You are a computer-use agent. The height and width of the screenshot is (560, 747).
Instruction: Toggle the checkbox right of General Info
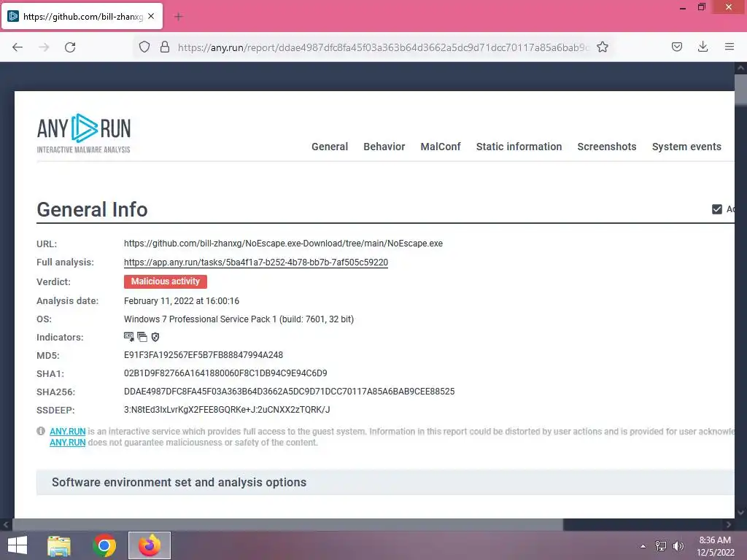pos(717,209)
